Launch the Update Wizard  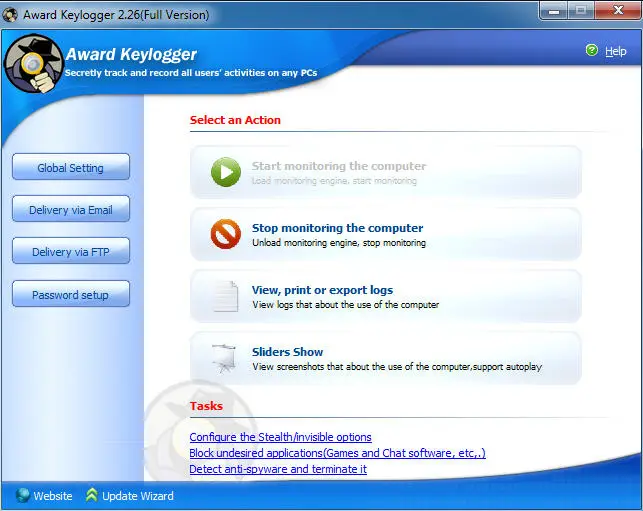click(x=138, y=496)
